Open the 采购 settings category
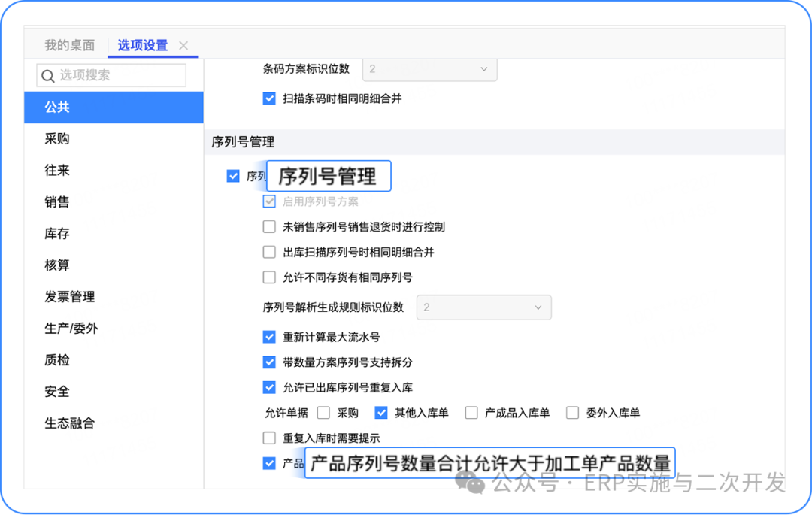812x515 pixels. click(x=57, y=139)
